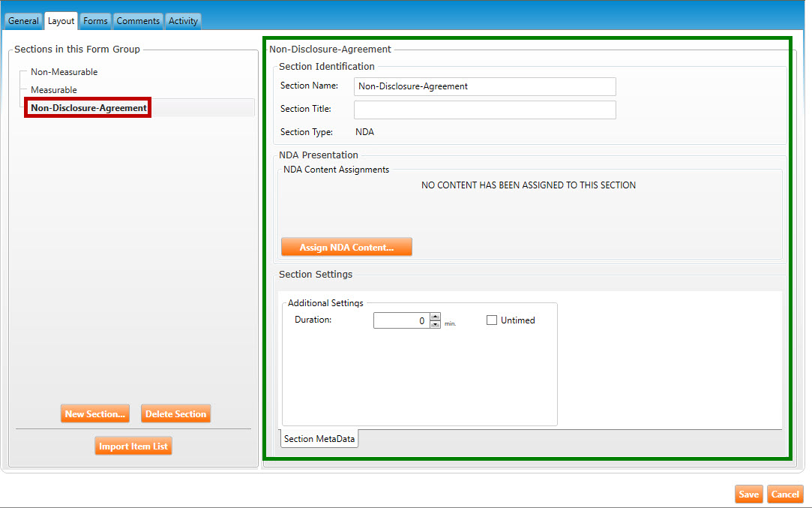Click the New Section button
This screenshot has height=508, width=812.
coord(95,414)
